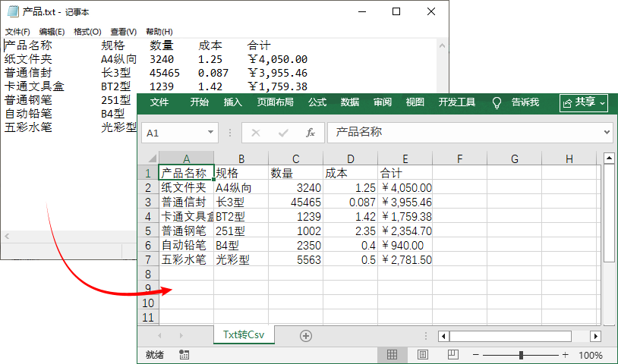618x364 pixels.
Task: Click the zoom in plus button
Action: coord(566,355)
